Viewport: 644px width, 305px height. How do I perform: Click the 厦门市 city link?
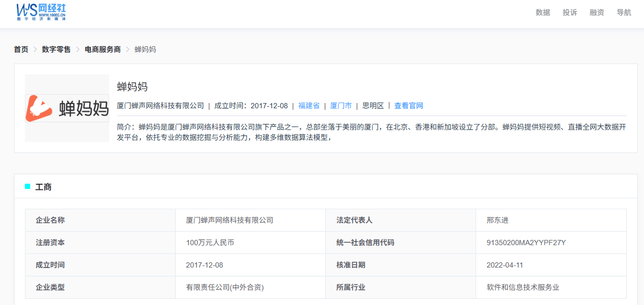(x=341, y=106)
